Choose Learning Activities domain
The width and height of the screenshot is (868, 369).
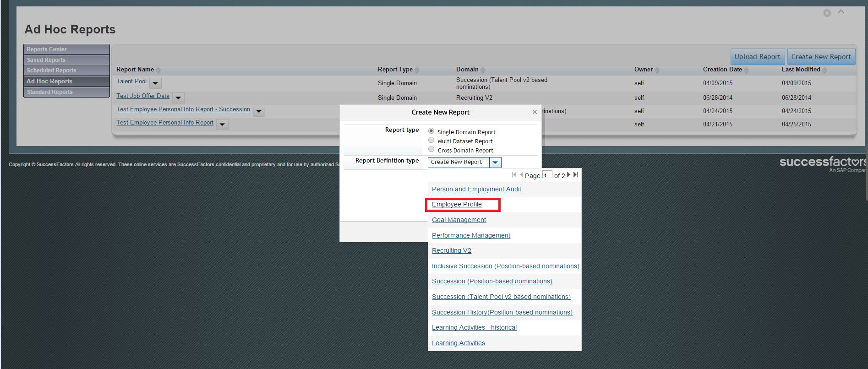pyautogui.click(x=459, y=343)
